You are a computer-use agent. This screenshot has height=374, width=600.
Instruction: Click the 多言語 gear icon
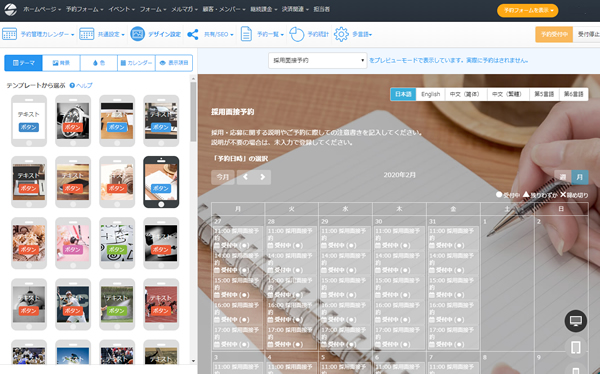[341, 34]
